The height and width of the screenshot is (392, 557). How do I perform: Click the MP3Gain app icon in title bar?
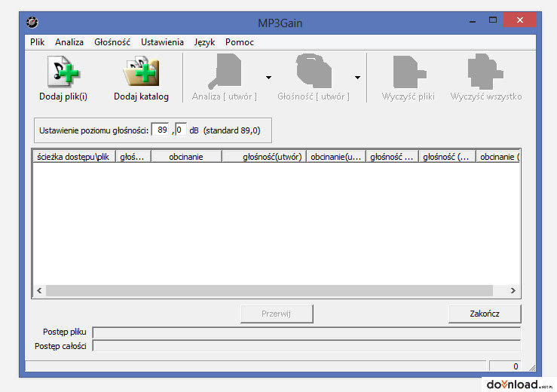[x=32, y=23]
